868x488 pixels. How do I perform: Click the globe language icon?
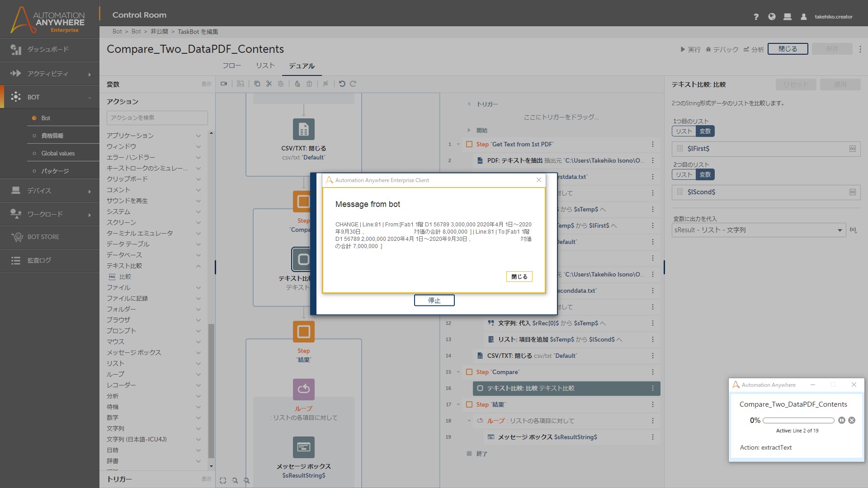click(x=772, y=17)
